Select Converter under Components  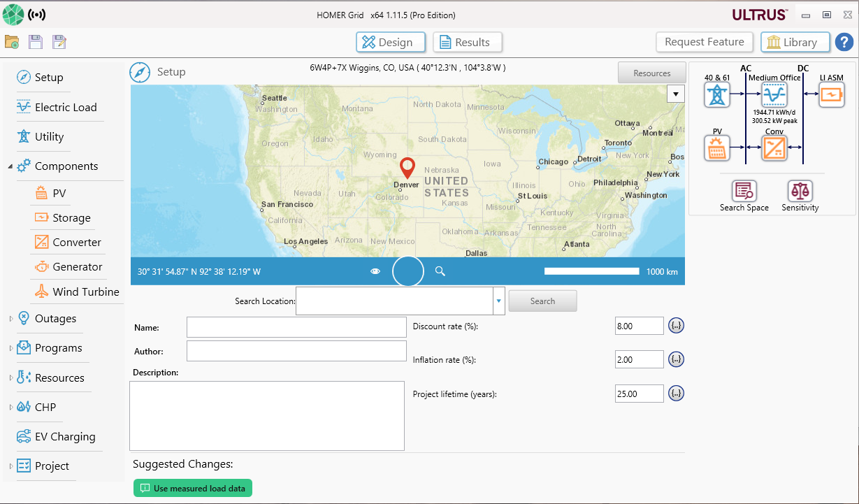pos(68,243)
